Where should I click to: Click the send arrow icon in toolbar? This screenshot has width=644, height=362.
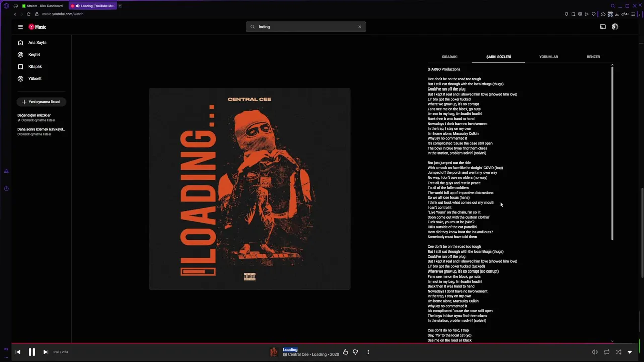coord(587,14)
